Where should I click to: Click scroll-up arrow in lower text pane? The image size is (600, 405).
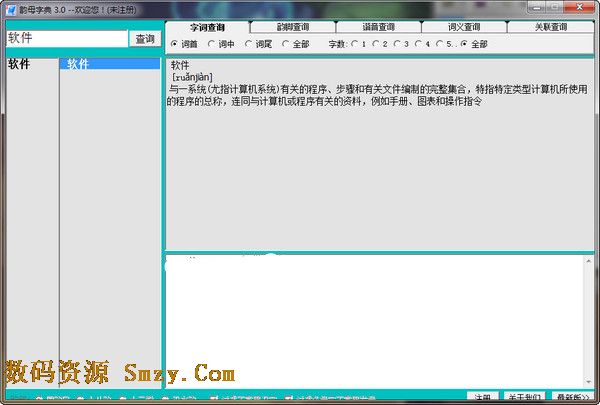(589, 261)
